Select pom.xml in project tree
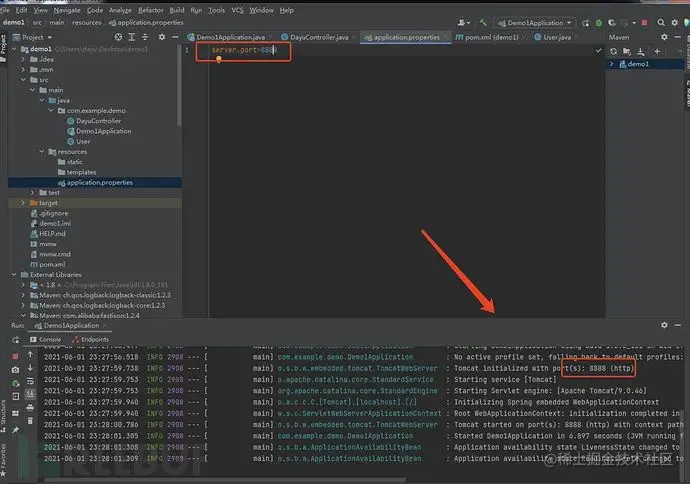690x484 pixels. pos(48,264)
